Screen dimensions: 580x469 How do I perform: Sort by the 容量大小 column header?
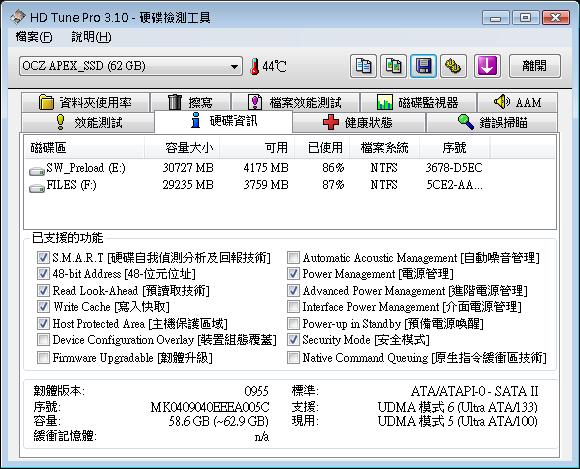(182, 148)
